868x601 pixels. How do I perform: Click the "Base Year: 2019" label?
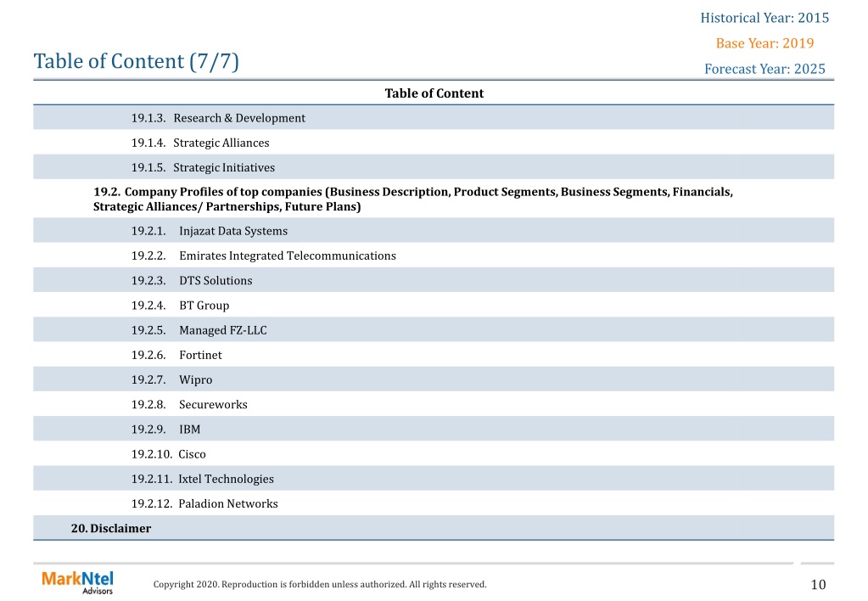pyautogui.click(x=764, y=43)
